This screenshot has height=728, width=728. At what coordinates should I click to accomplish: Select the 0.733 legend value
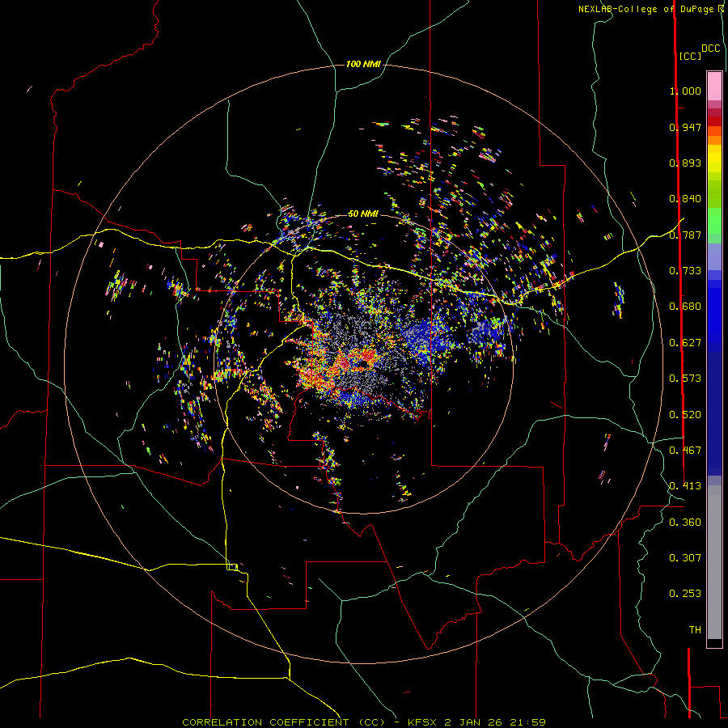685,271
